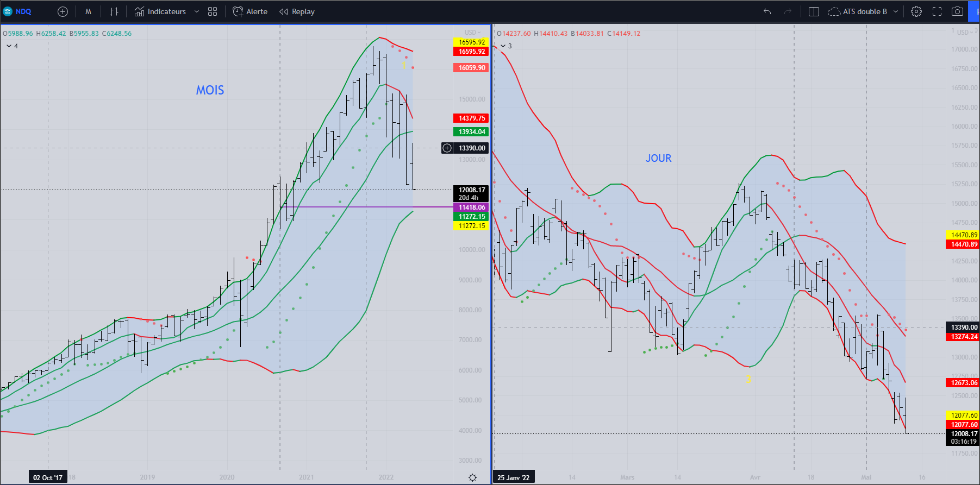
Task: Take a chart snapshot with camera
Action: point(957,11)
